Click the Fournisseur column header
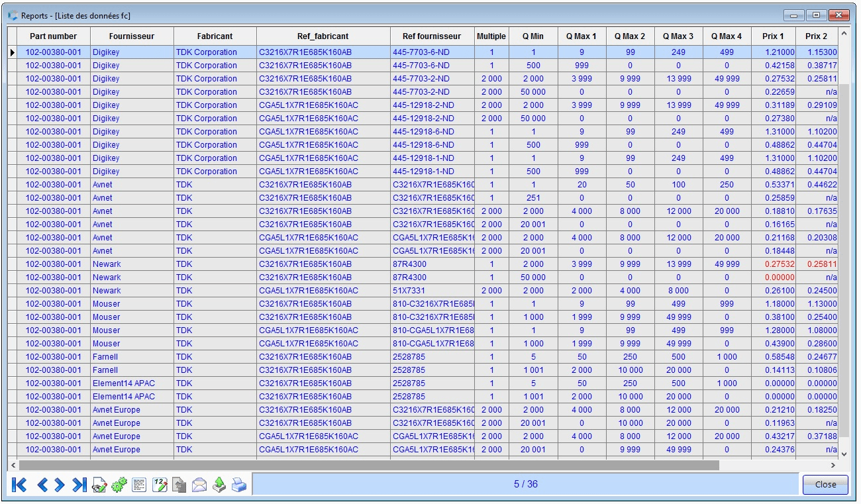This screenshot has width=861, height=504. tap(132, 36)
